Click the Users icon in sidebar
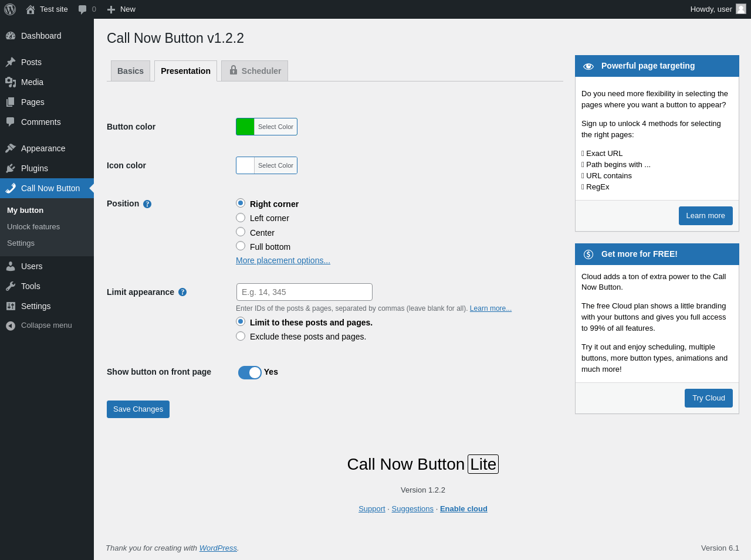This screenshot has height=560, width=751. tap(11, 266)
